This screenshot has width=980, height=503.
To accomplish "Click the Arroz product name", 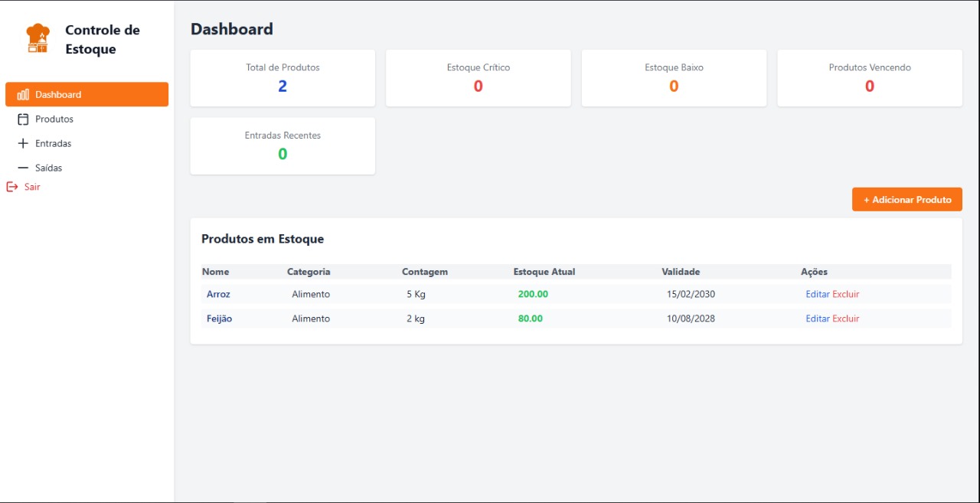I will tap(218, 294).
